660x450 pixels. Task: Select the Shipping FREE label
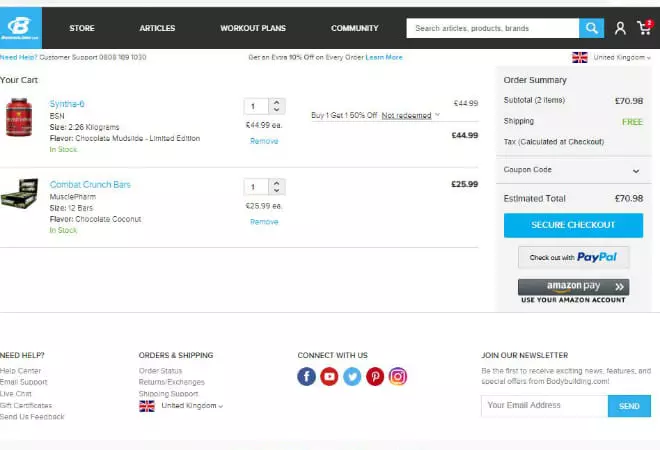pos(632,122)
